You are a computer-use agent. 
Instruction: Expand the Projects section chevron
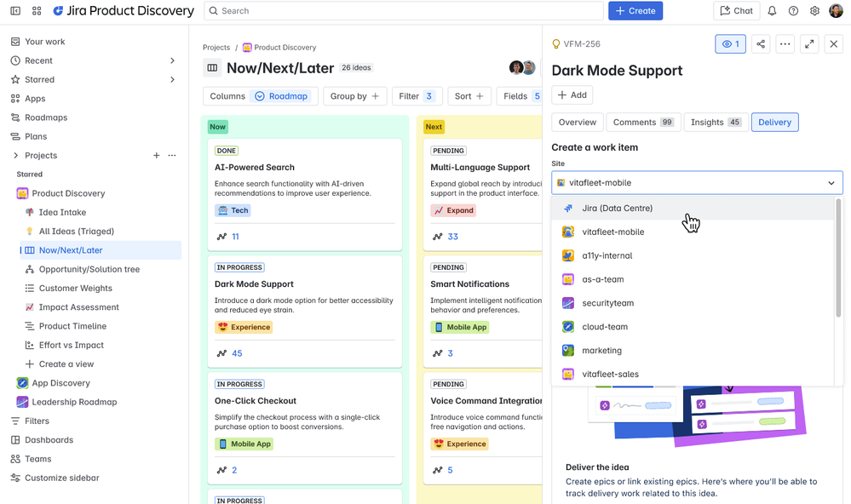[15, 155]
